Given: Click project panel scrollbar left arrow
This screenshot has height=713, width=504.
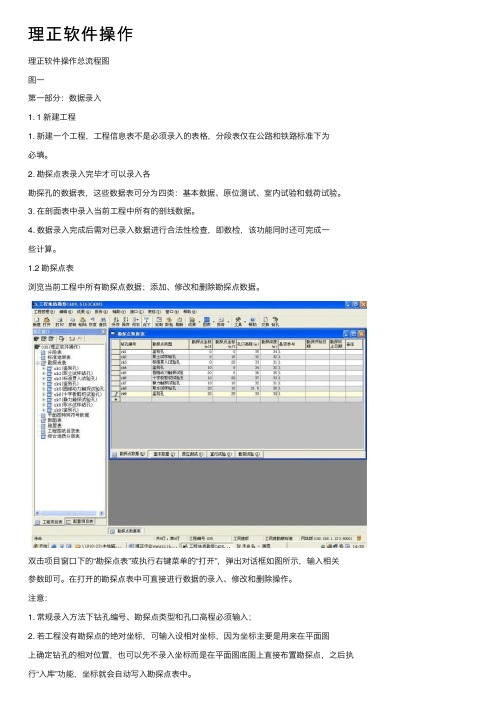Looking at the screenshot, I should [37, 513].
